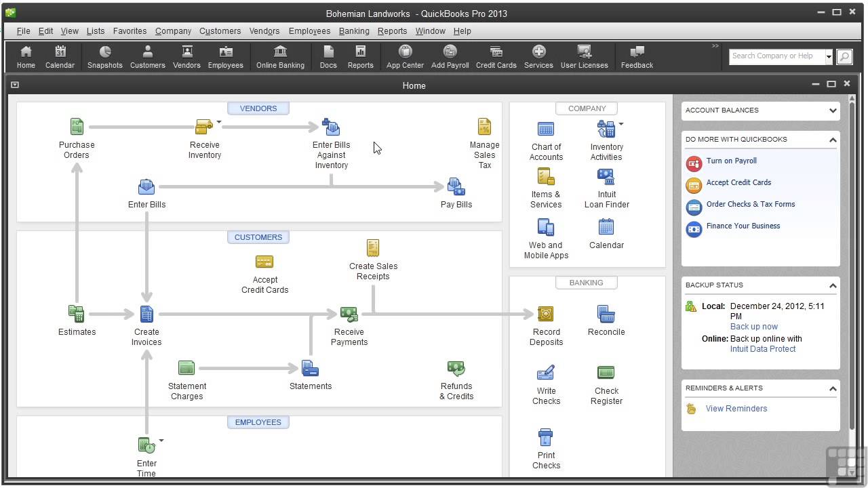This screenshot has width=868, height=488.
Task: Open the Reports menu
Action: pyautogui.click(x=392, y=31)
